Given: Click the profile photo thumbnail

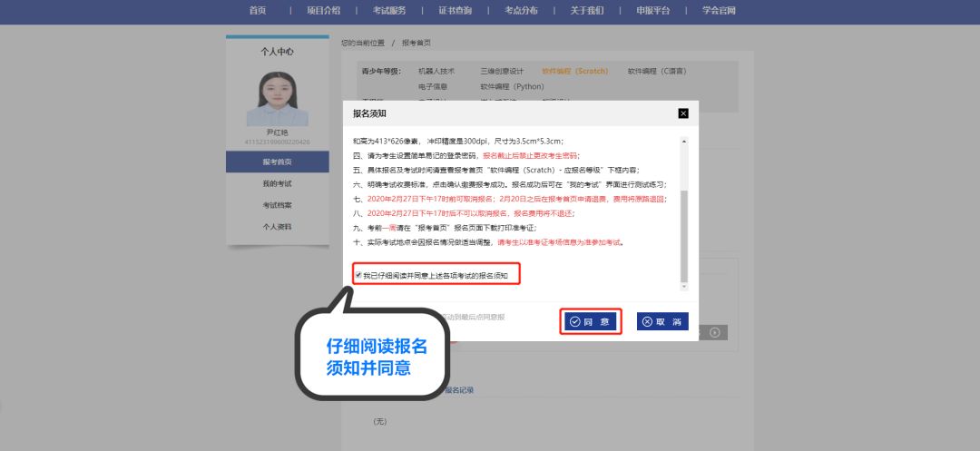Looking at the screenshot, I should [278, 99].
